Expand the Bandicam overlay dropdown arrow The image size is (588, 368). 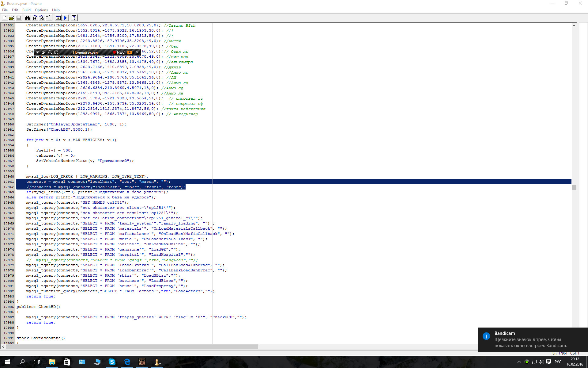(37, 52)
